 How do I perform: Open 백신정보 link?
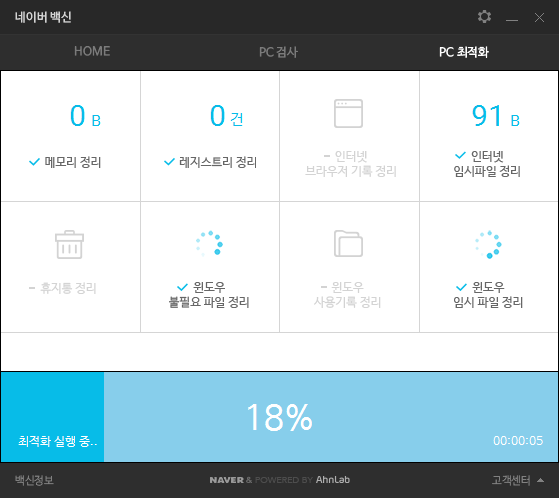tap(34, 480)
